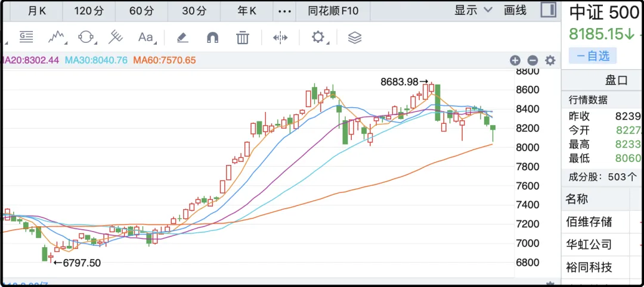
Task: Choose the ellipse shape drawing tool
Action: coord(86,38)
